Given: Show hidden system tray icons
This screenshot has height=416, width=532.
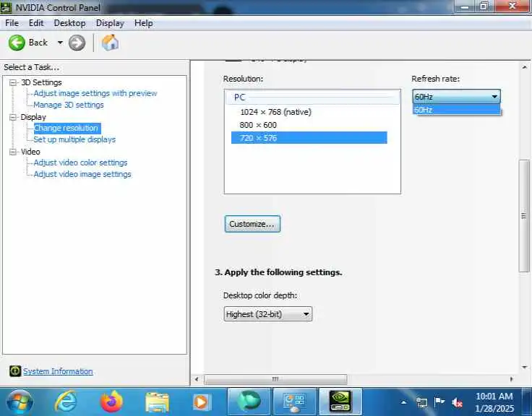Looking at the screenshot, I should pyautogui.click(x=403, y=403).
